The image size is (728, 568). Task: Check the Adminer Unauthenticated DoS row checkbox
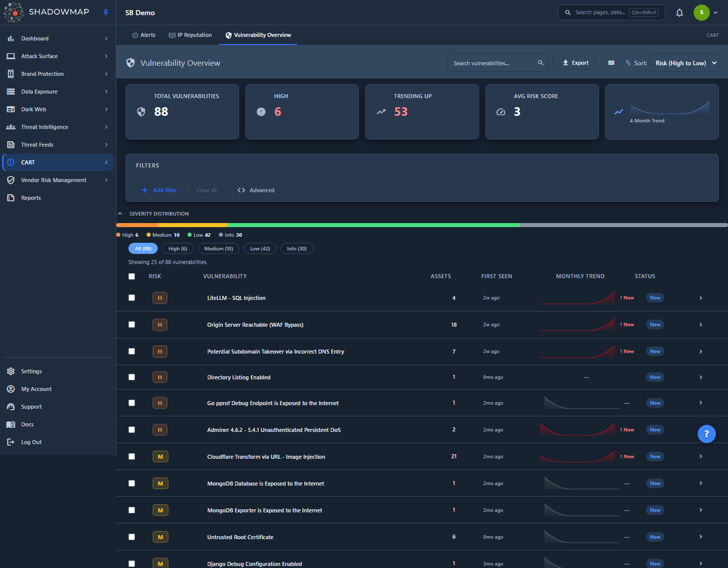(x=131, y=430)
